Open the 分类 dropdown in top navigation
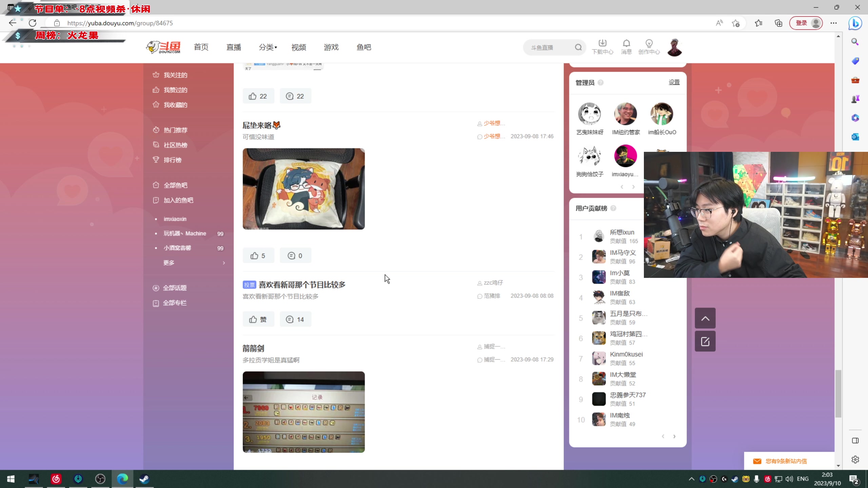The image size is (868, 488). tap(268, 47)
